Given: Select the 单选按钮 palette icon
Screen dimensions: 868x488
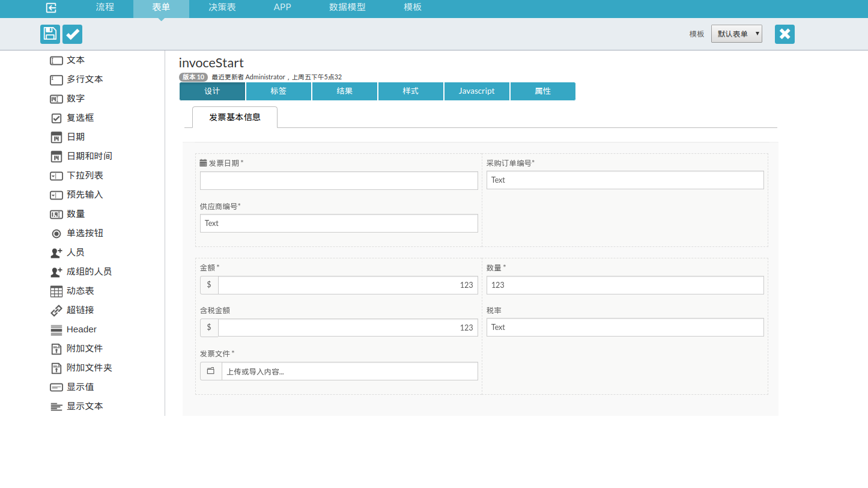Looking at the screenshot, I should [56, 234].
